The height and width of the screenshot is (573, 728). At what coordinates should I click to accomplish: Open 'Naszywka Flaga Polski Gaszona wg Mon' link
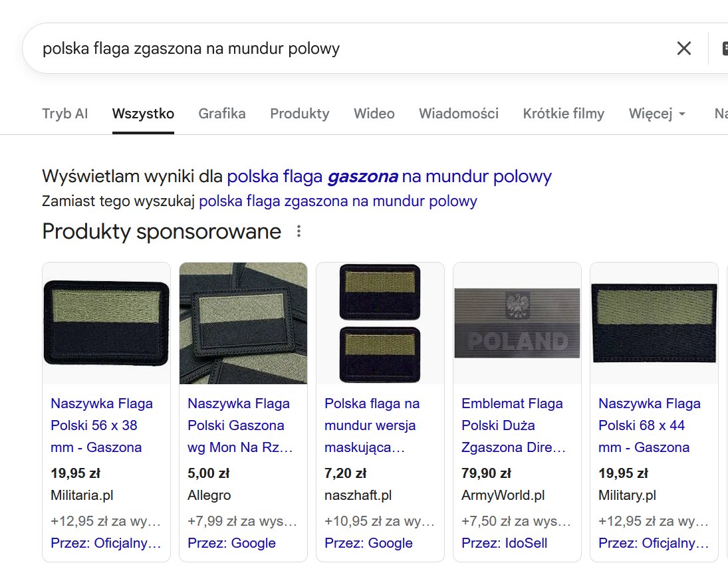pos(240,425)
